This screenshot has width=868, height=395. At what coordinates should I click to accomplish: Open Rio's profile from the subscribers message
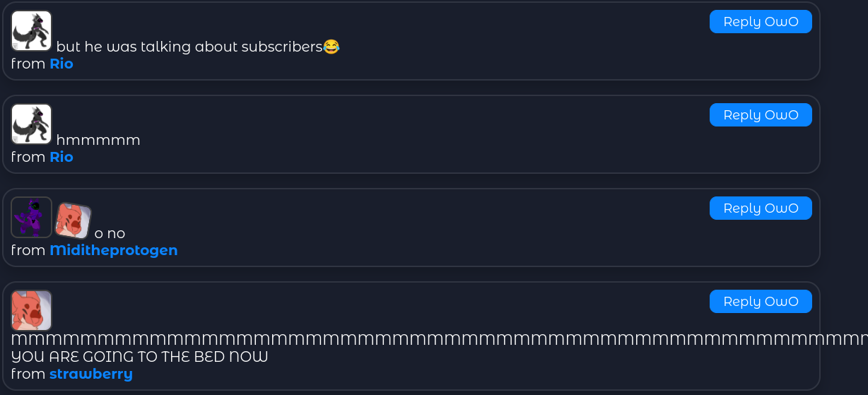pyautogui.click(x=61, y=64)
